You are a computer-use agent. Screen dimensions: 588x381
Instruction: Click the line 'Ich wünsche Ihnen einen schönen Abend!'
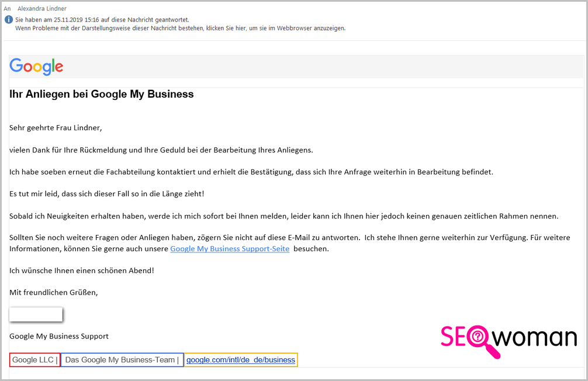pyautogui.click(x=82, y=271)
